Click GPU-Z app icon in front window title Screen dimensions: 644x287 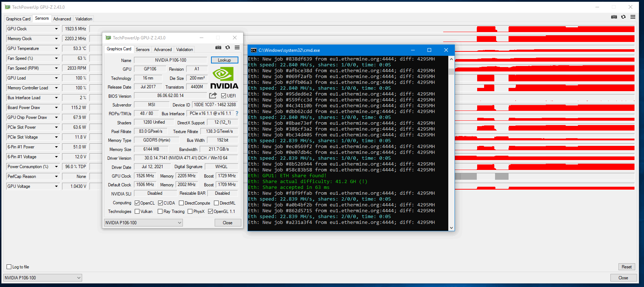point(108,38)
